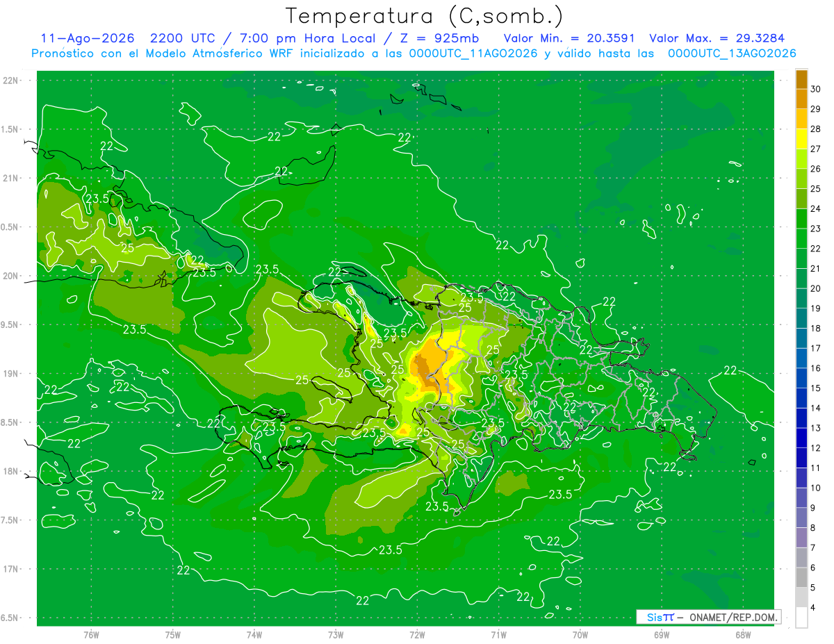Click the "20N" latitude axis label
Image resolution: width=834 pixels, height=644 pixels.
click(11, 276)
